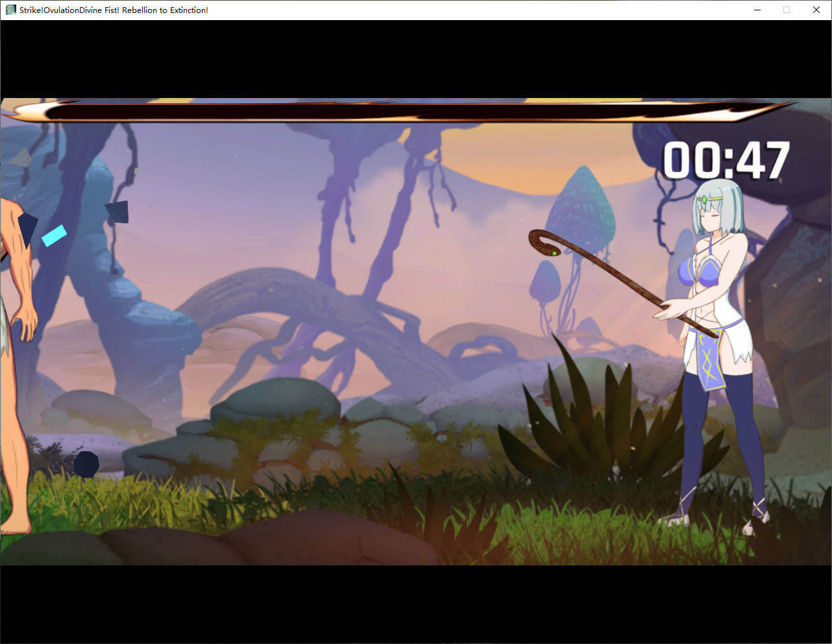Click the cyan rectangle fragment
The image size is (832, 644).
pos(54,235)
